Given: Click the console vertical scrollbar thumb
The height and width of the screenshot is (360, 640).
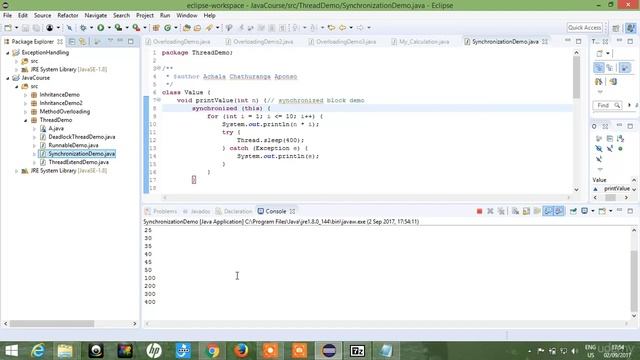Looking at the screenshot, I should 633,280.
